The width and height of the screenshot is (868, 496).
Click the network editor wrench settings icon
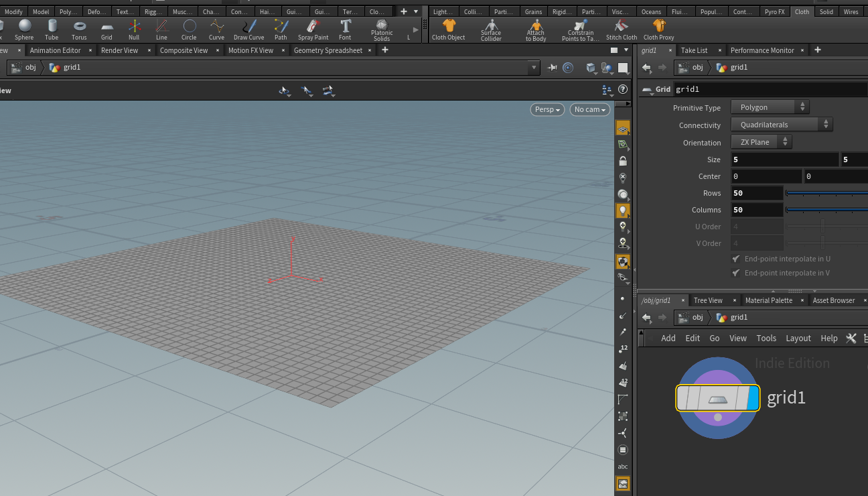[x=851, y=338]
